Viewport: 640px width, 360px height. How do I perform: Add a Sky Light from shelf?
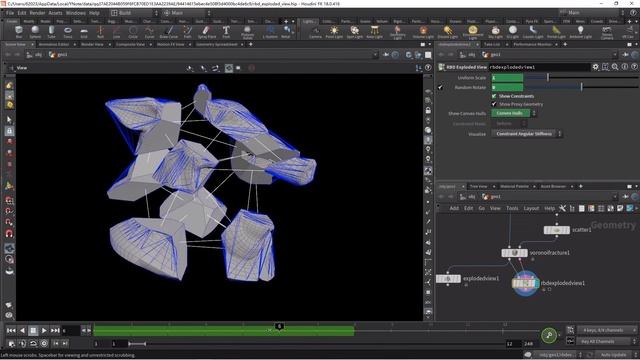[x=496, y=31]
